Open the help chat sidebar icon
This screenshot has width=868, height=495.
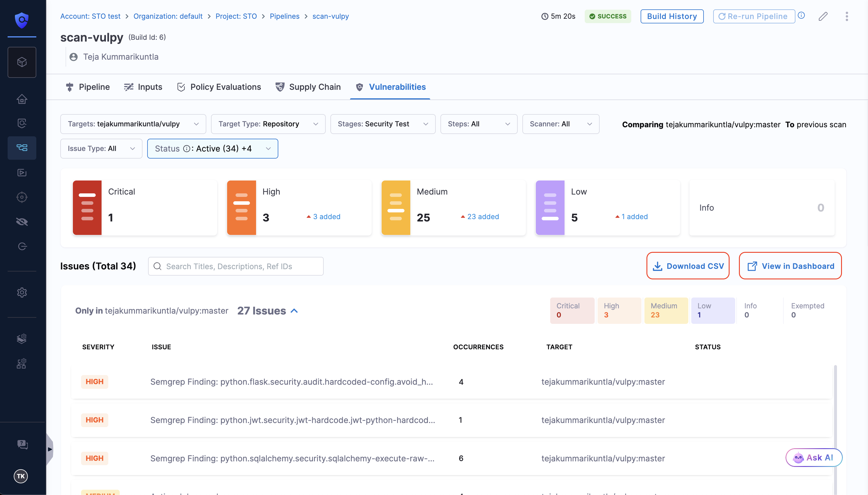(x=22, y=444)
